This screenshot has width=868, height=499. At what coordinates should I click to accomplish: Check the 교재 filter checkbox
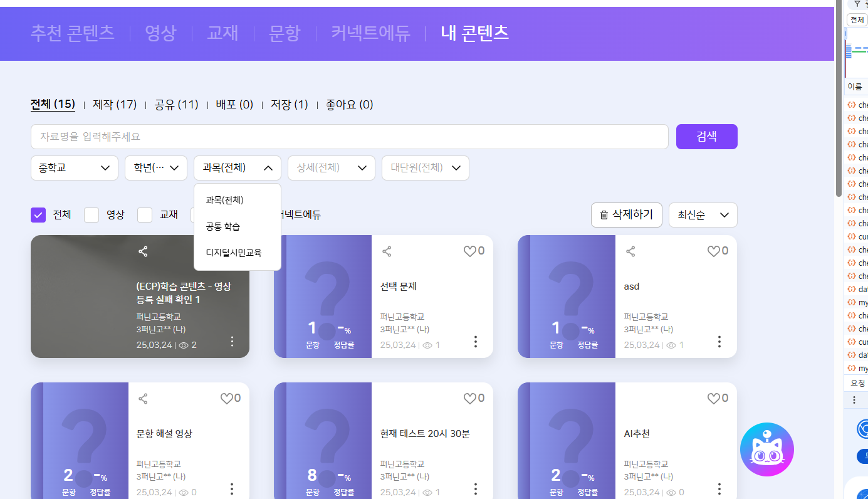[x=145, y=215]
